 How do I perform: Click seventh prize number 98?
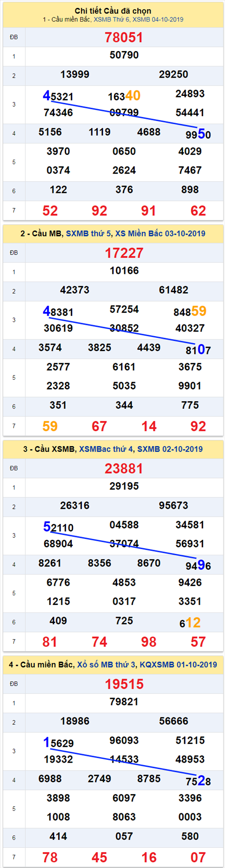coord(149,642)
